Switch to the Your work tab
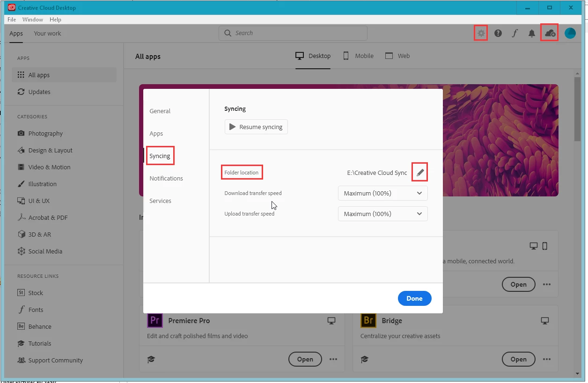 [47, 33]
